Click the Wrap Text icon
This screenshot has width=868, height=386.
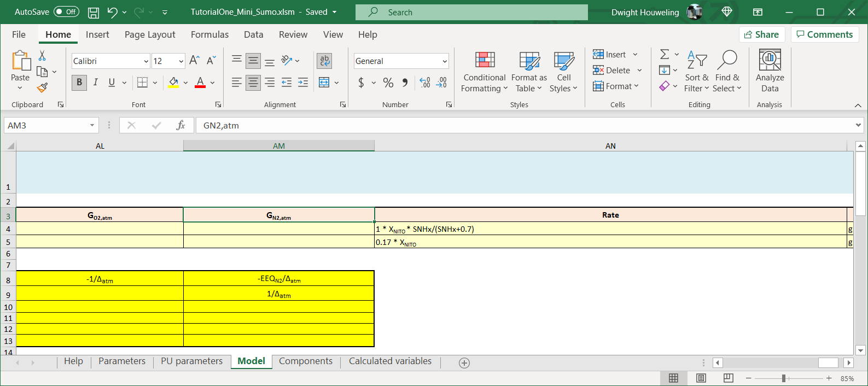coord(324,61)
